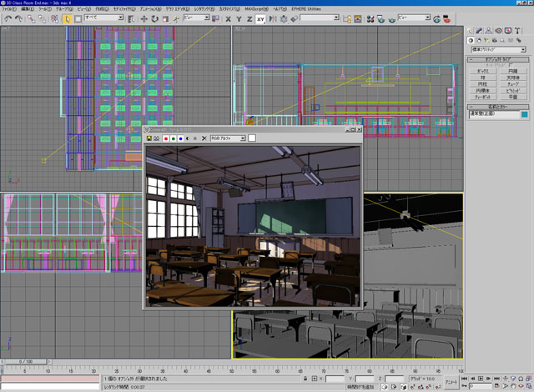
Task: Clear the rendered image with X icon
Action: point(204,138)
